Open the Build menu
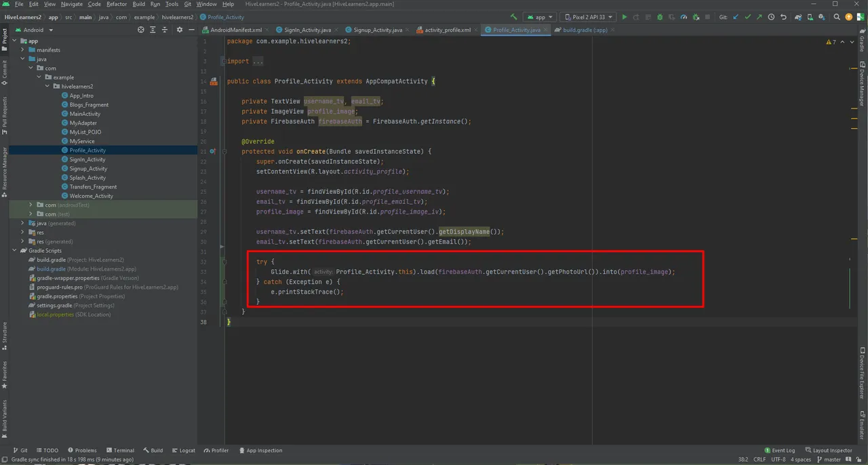 click(x=138, y=4)
